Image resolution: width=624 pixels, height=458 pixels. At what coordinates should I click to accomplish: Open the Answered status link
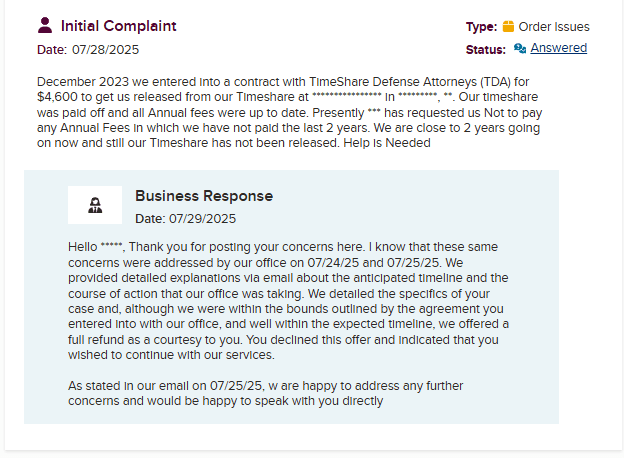click(558, 48)
